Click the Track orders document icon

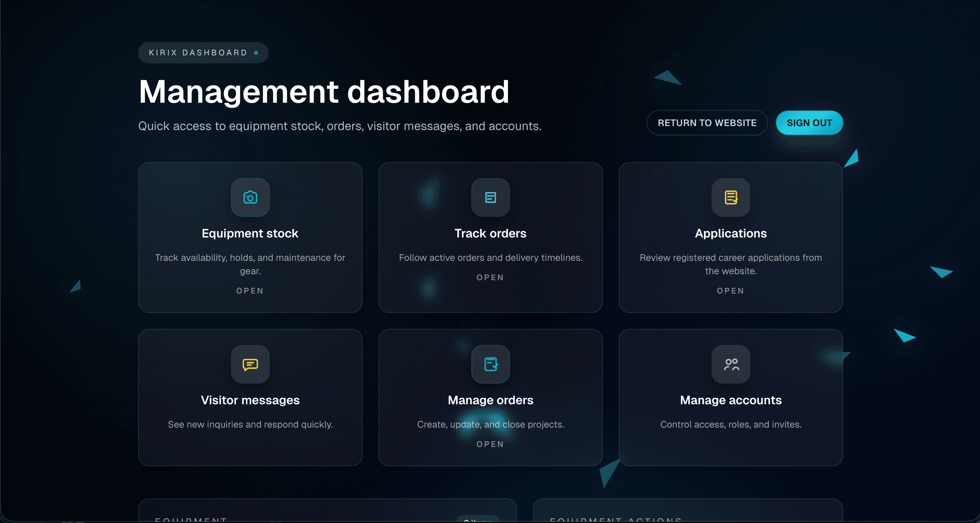coord(490,197)
